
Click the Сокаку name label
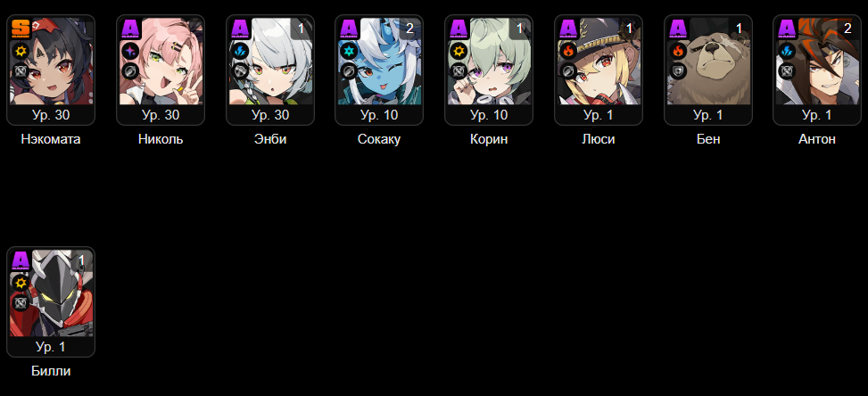point(379,139)
